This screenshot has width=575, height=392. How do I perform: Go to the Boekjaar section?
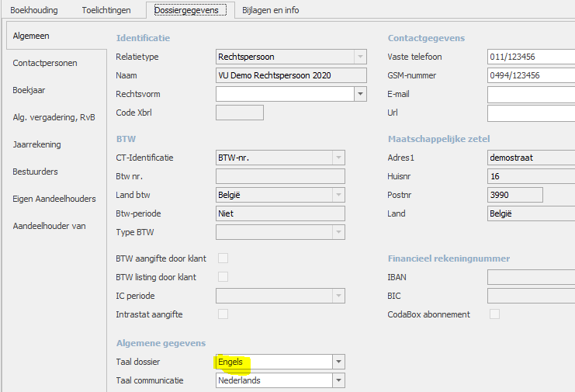(29, 90)
